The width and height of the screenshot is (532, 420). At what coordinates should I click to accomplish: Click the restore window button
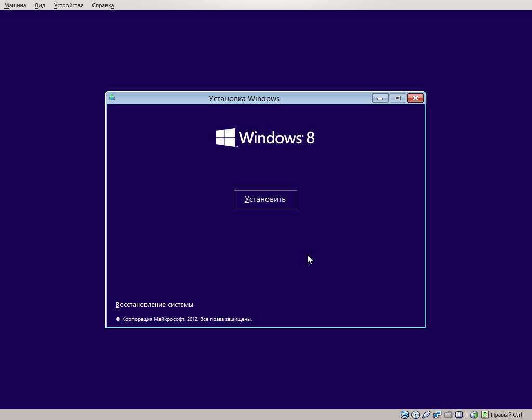[397, 98]
